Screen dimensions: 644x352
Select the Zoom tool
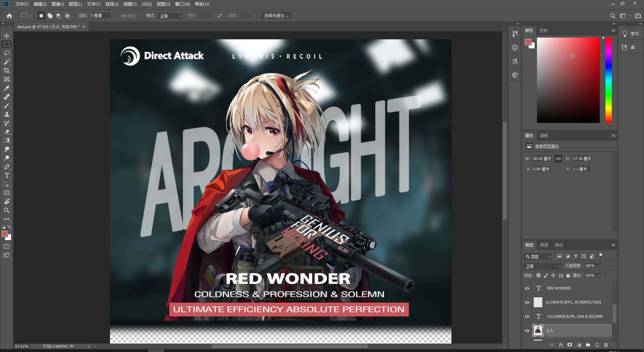(x=7, y=210)
